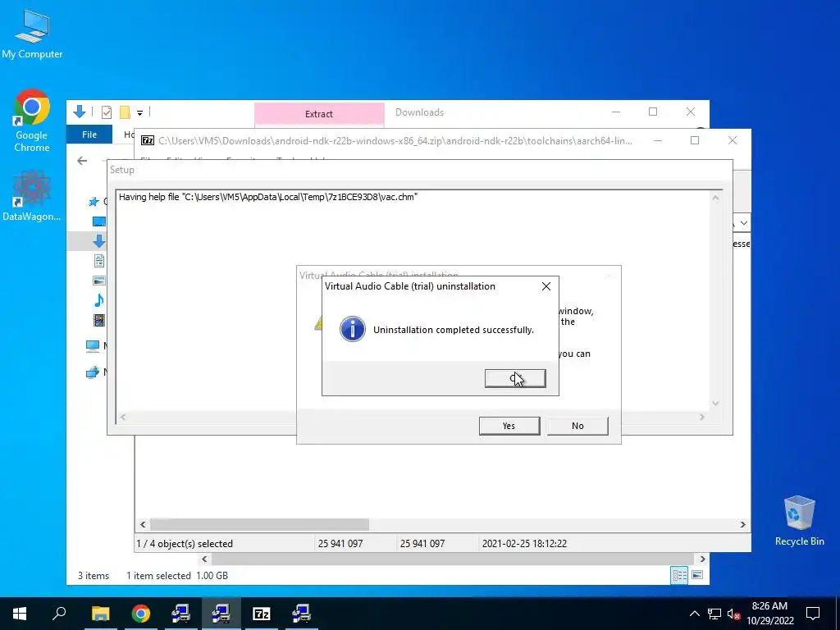Open the File menu in File Explorer
The width and height of the screenshot is (840, 630).
pyautogui.click(x=89, y=135)
